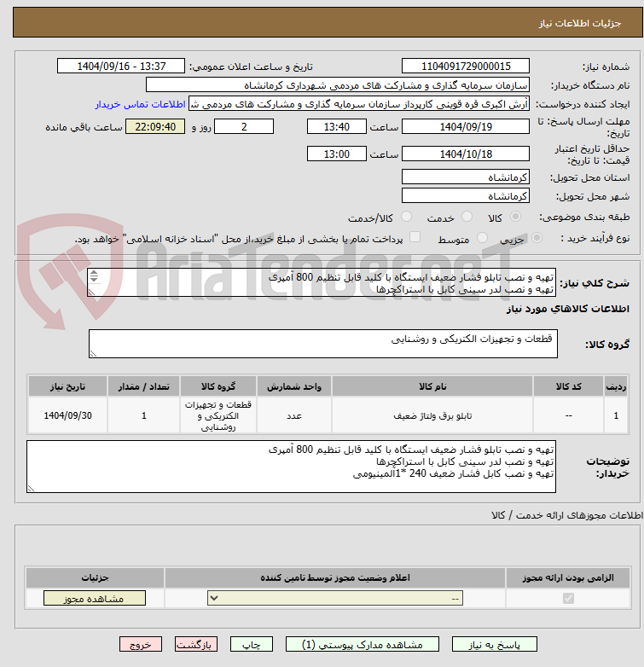Click the table cell تابلو برق ولتاژ ضعیف

tap(432, 415)
